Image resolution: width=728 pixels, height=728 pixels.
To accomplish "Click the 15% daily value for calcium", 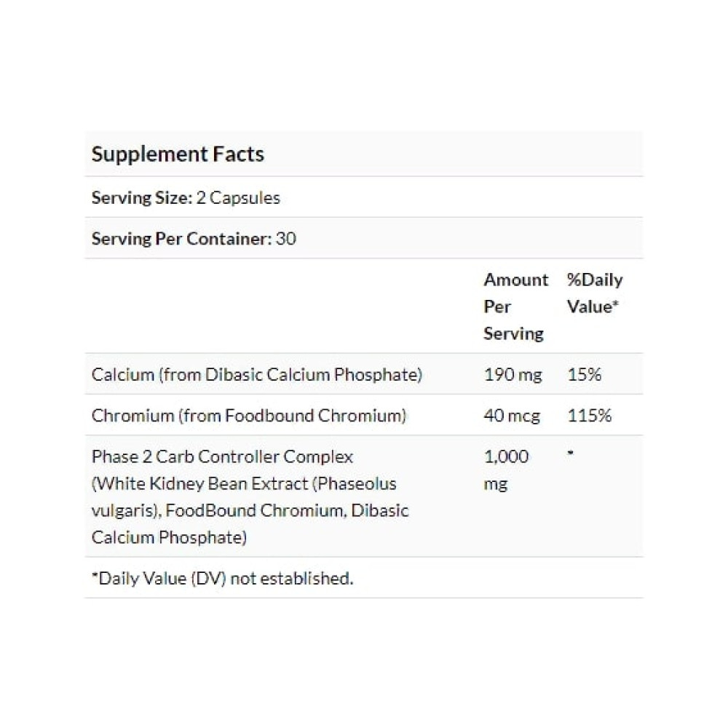I will [584, 374].
